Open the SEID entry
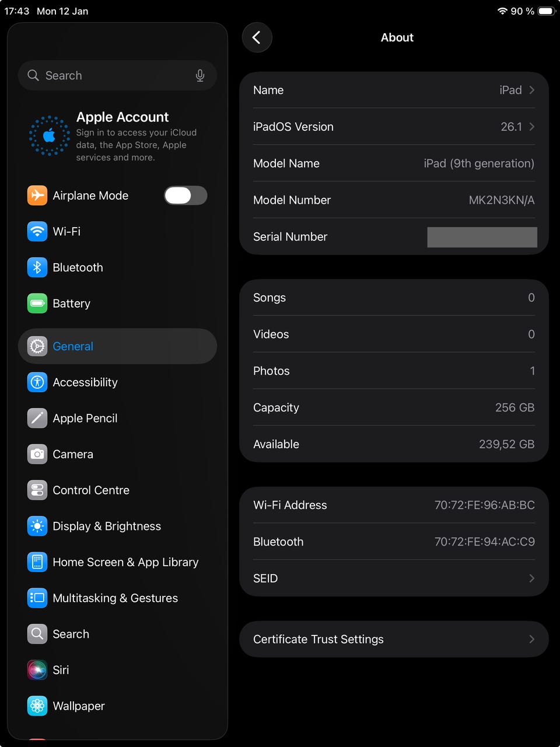The image size is (560, 747). [x=394, y=578]
